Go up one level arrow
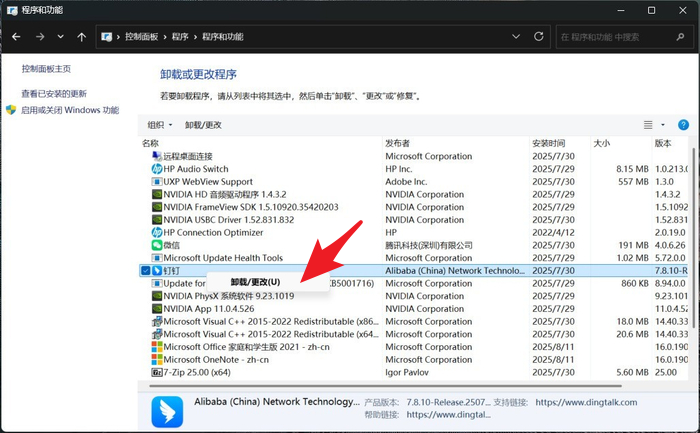Image resolution: width=700 pixels, height=433 pixels. click(81, 37)
